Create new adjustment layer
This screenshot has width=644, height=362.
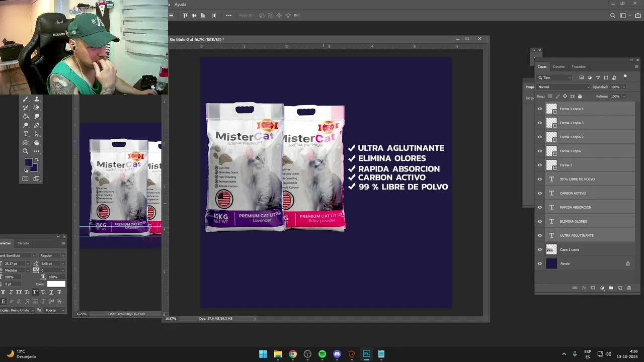[602, 288]
